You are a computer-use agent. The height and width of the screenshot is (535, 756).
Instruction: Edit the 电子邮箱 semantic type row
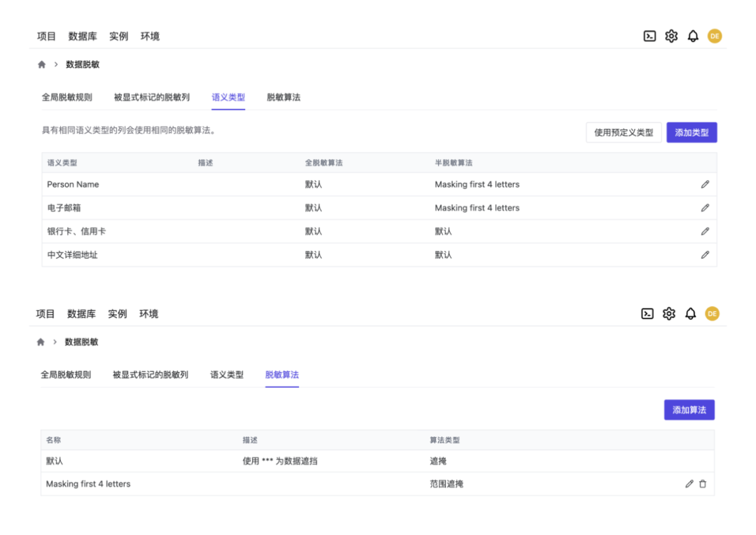705,208
